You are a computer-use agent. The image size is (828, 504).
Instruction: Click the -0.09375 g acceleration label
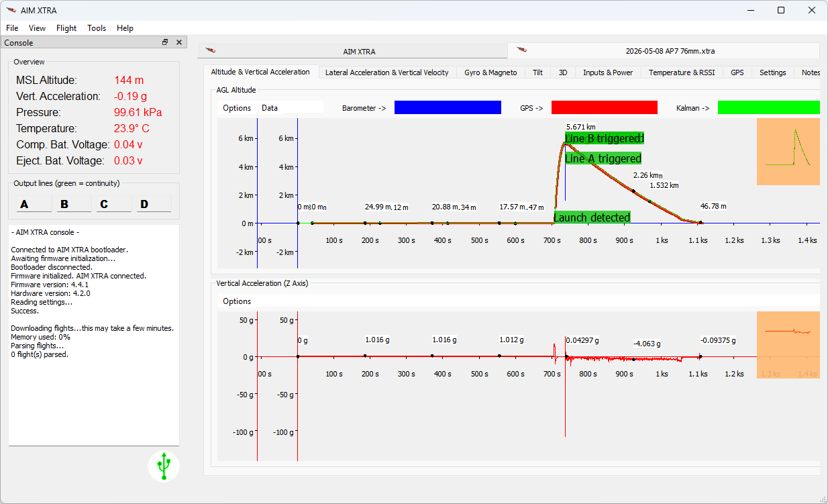tap(718, 340)
